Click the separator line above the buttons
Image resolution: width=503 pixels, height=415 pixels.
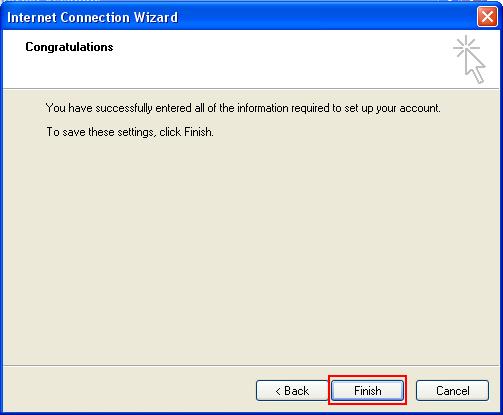251,365
